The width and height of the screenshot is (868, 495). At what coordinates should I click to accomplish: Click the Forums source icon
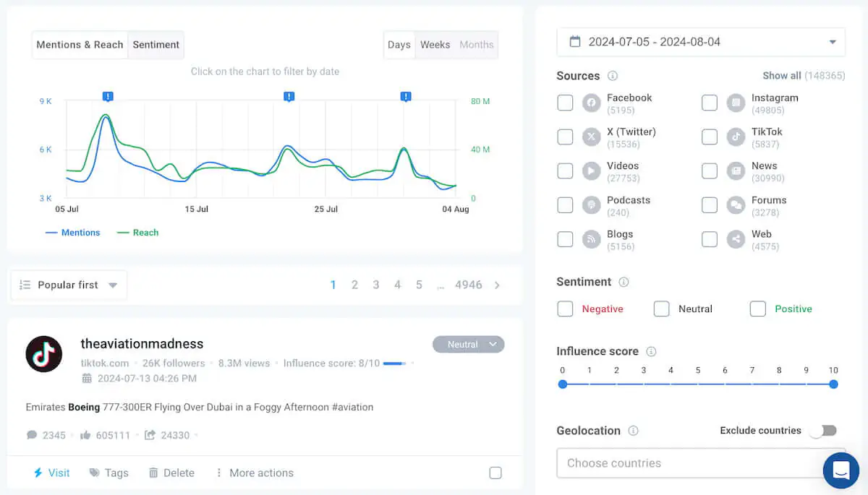point(735,205)
